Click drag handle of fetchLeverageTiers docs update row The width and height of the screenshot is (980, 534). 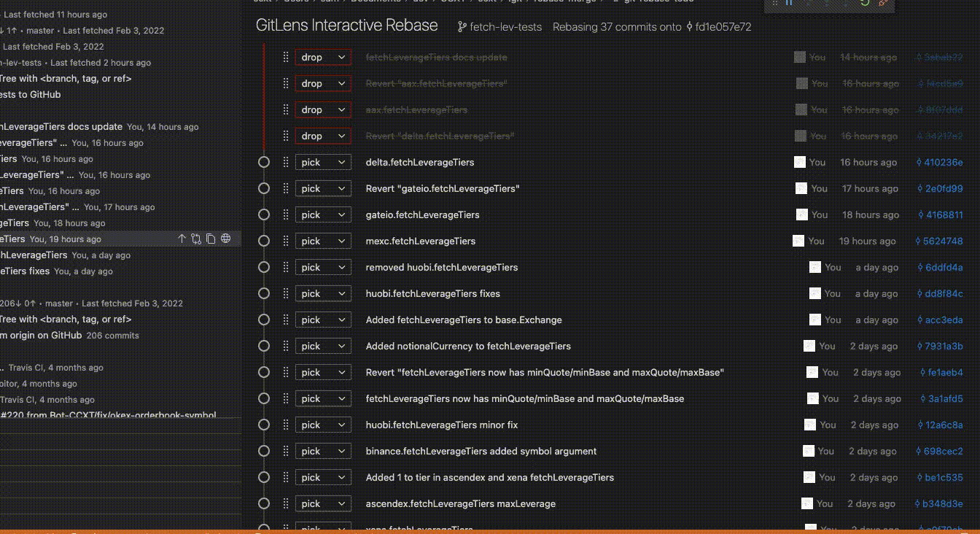coord(286,57)
